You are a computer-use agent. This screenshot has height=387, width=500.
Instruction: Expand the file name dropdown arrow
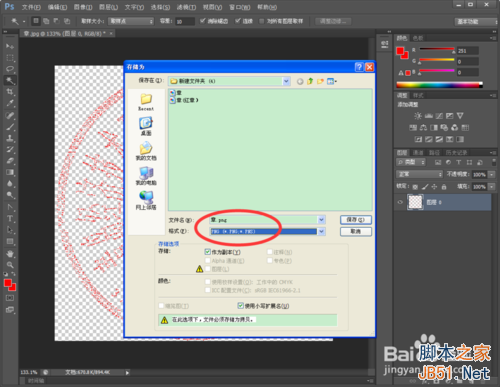coord(321,220)
